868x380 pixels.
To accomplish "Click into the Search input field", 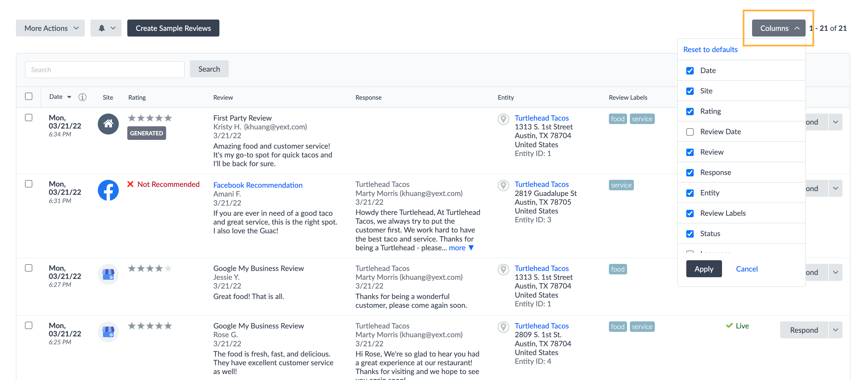I will pyautogui.click(x=105, y=70).
